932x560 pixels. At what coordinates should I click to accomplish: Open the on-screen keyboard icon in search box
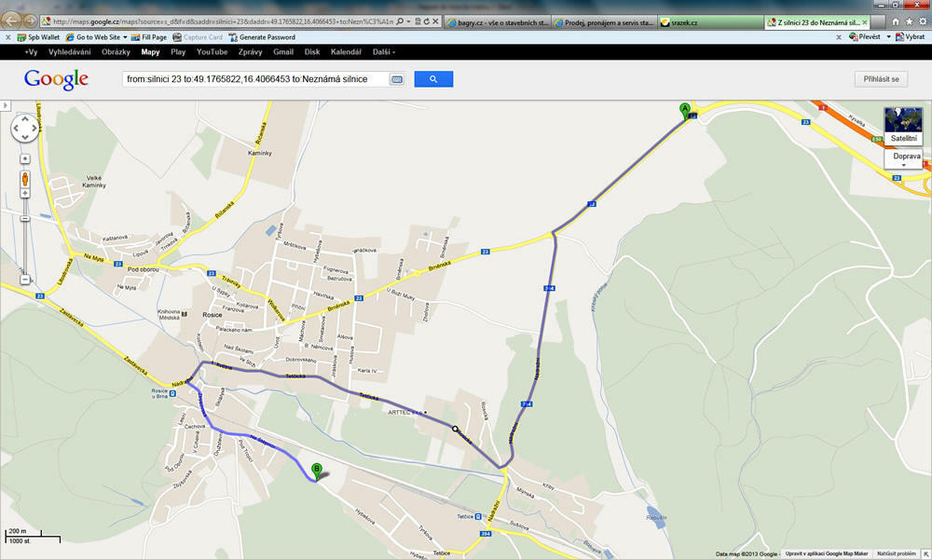pos(397,79)
